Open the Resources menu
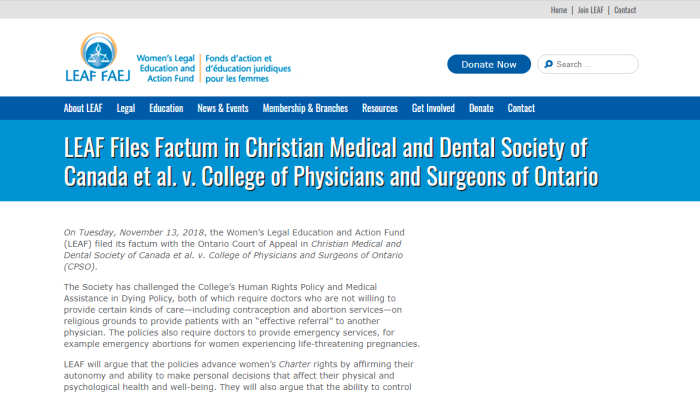700x393 pixels. pyautogui.click(x=380, y=108)
